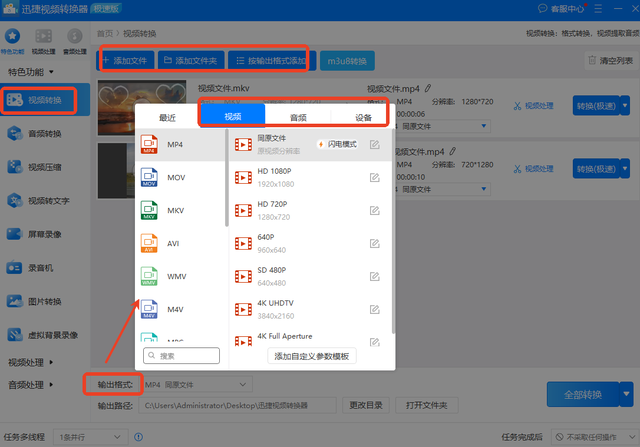
Task: Open 客服中心 support center
Action: (x=562, y=9)
